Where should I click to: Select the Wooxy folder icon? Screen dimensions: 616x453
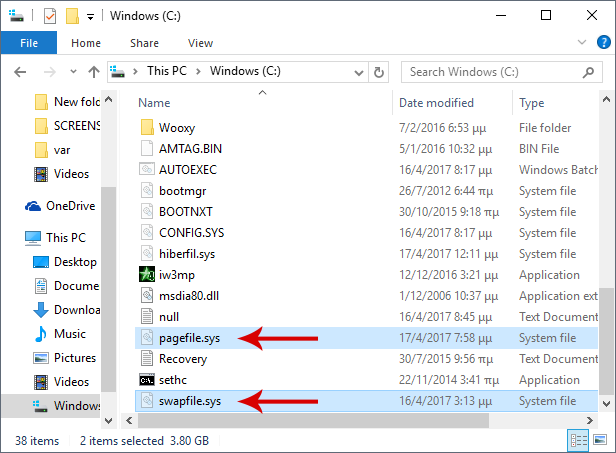[147, 128]
